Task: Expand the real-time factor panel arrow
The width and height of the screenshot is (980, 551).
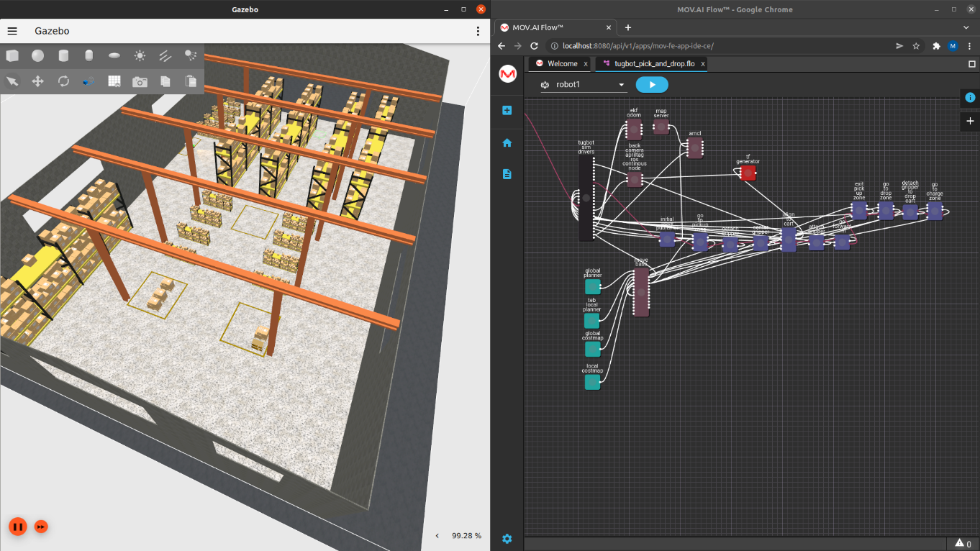Action: point(437,536)
